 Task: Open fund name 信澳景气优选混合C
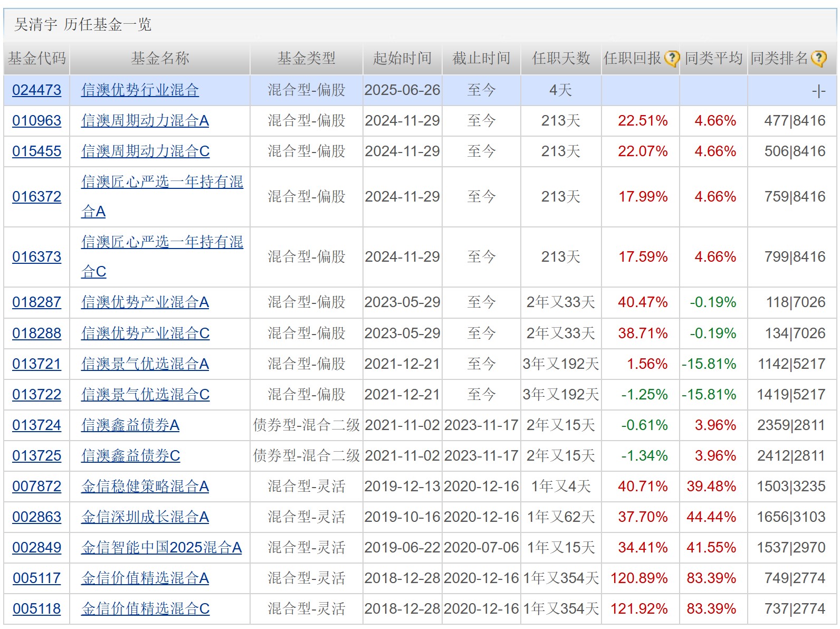pyautogui.click(x=145, y=395)
